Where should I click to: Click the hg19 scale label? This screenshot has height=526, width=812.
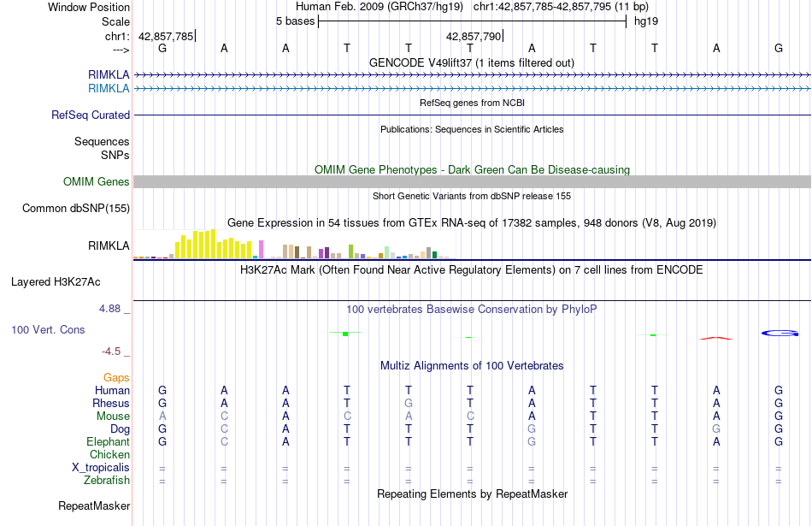pos(646,21)
